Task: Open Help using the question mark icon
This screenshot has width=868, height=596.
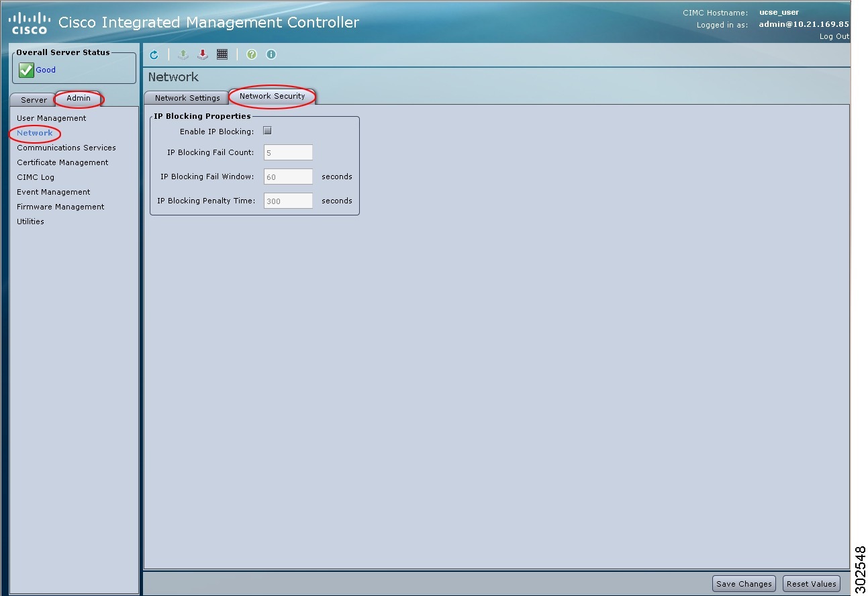Action: tap(251, 54)
